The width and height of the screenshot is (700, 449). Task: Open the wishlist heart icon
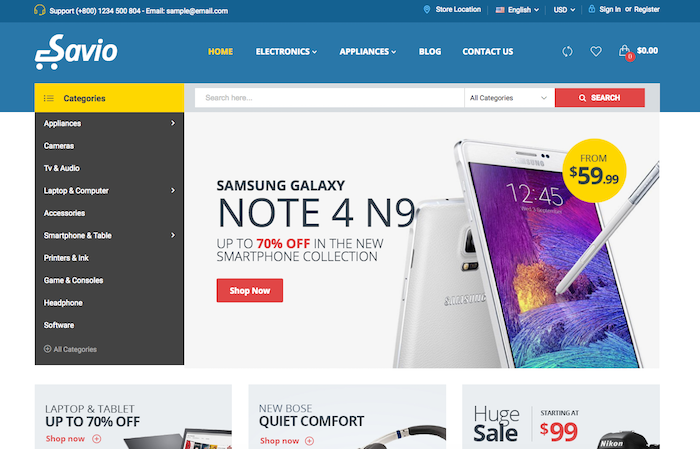(596, 51)
